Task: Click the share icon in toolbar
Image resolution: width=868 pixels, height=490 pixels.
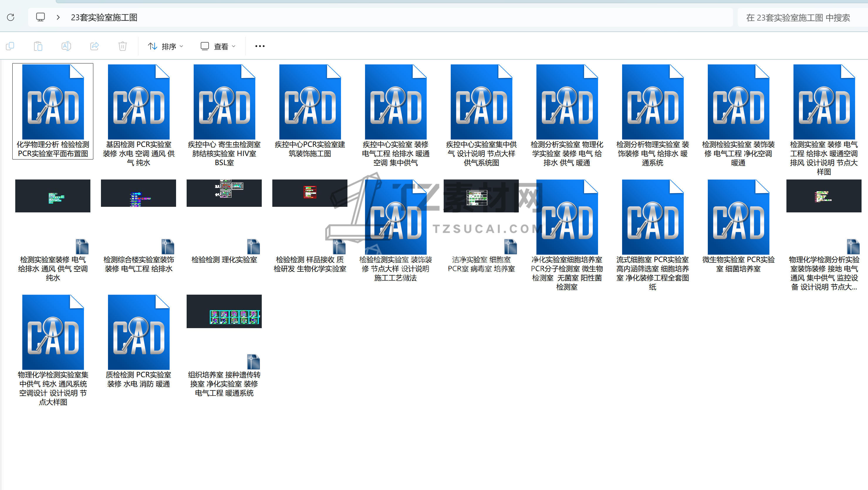Action: [94, 46]
